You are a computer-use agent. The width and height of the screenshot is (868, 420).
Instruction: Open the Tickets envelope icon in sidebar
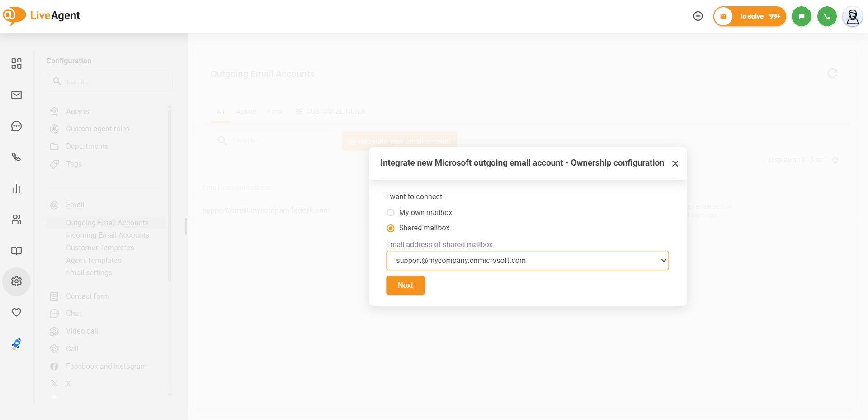pyautogui.click(x=16, y=95)
